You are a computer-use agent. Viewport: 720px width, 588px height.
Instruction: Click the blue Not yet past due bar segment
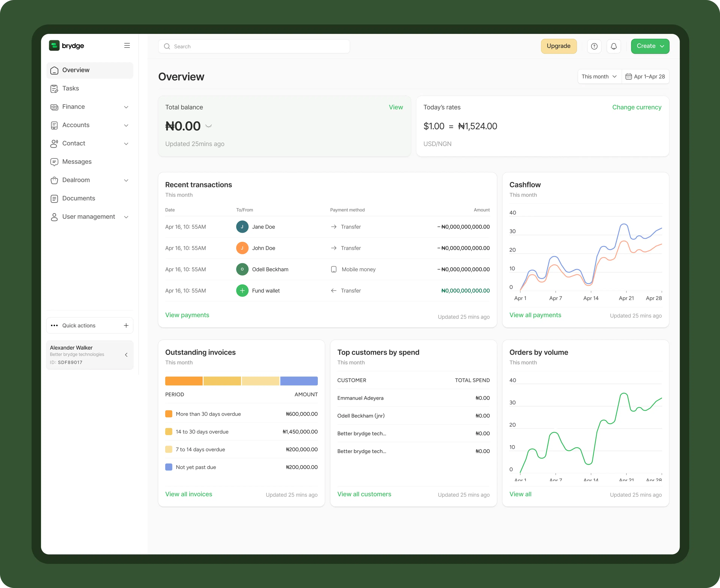click(x=299, y=381)
